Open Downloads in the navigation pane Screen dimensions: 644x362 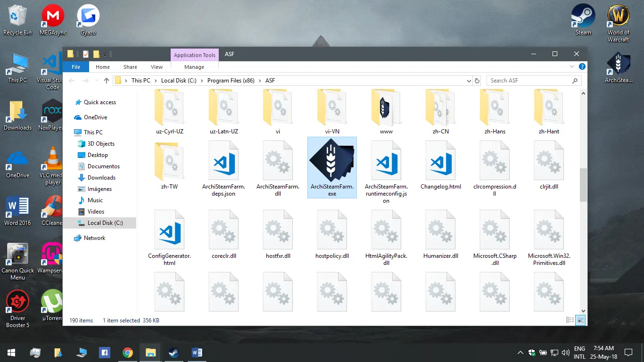101,178
